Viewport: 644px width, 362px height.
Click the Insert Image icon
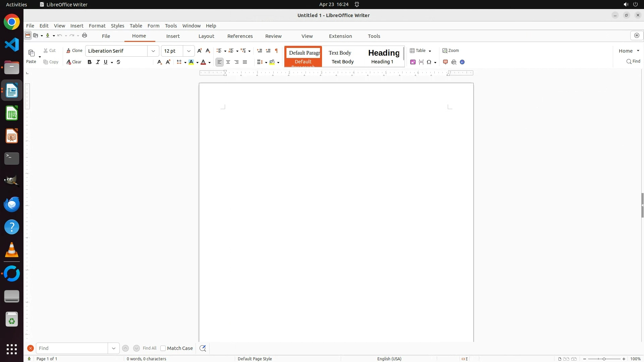pos(413,62)
